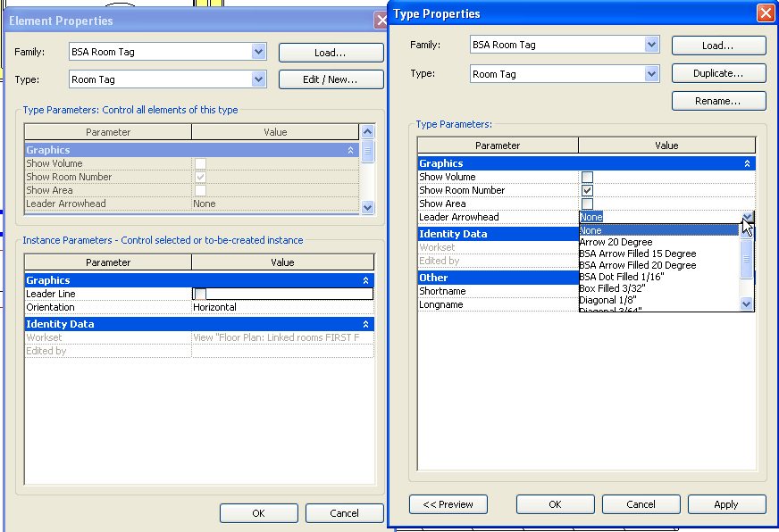The height and width of the screenshot is (532, 779).
Task: Click the Preview button
Action: (x=448, y=504)
